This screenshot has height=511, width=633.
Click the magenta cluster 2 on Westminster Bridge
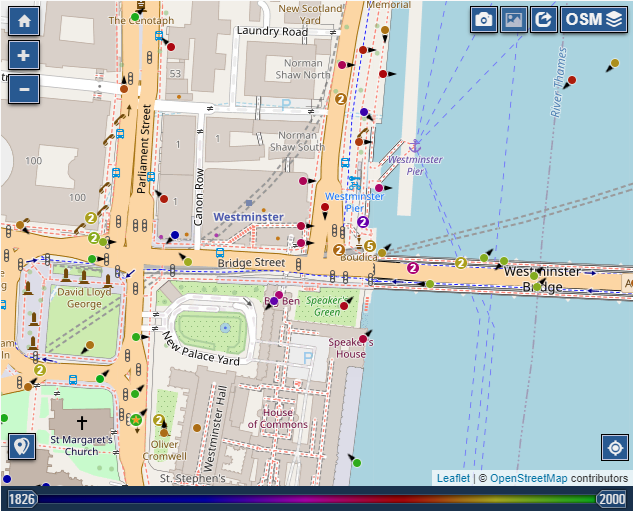pyautogui.click(x=412, y=267)
